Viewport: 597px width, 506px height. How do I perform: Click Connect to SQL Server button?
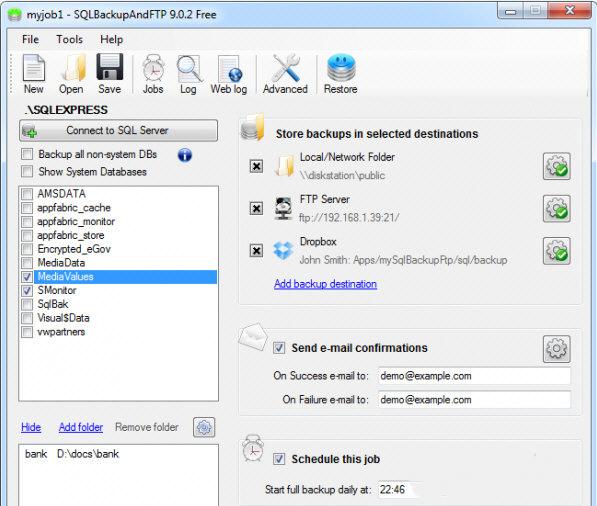(x=118, y=131)
